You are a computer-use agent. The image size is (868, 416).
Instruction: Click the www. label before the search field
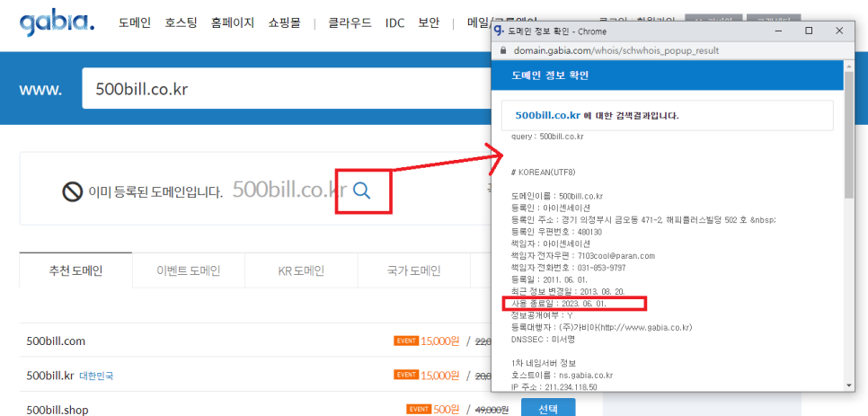(x=40, y=90)
